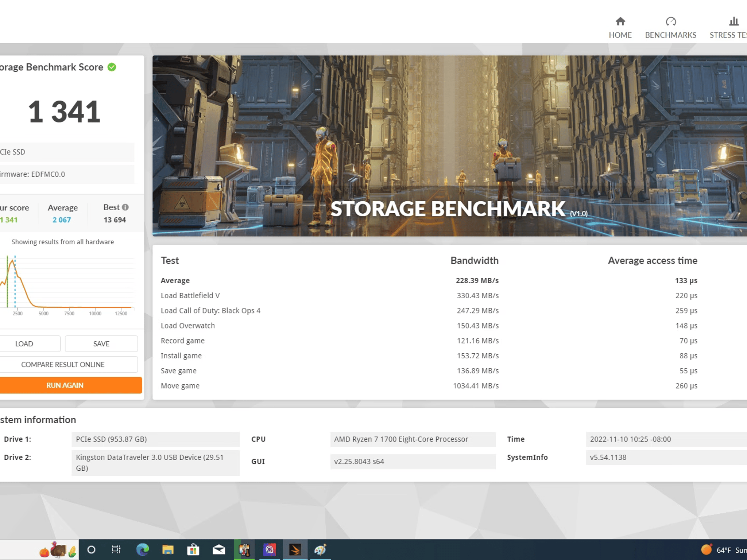Open the Benchmarks section

(670, 28)
